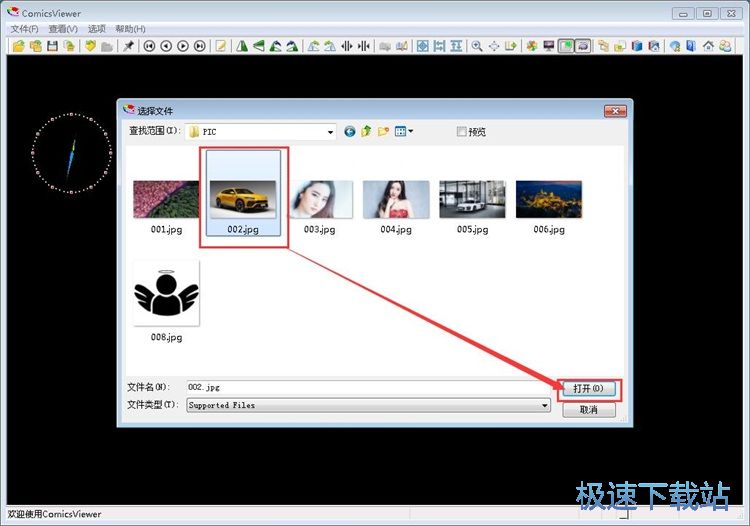This screenshot has height=526, width=750.
Task: Click the home house toolbar icon
Action: point(708,46)
